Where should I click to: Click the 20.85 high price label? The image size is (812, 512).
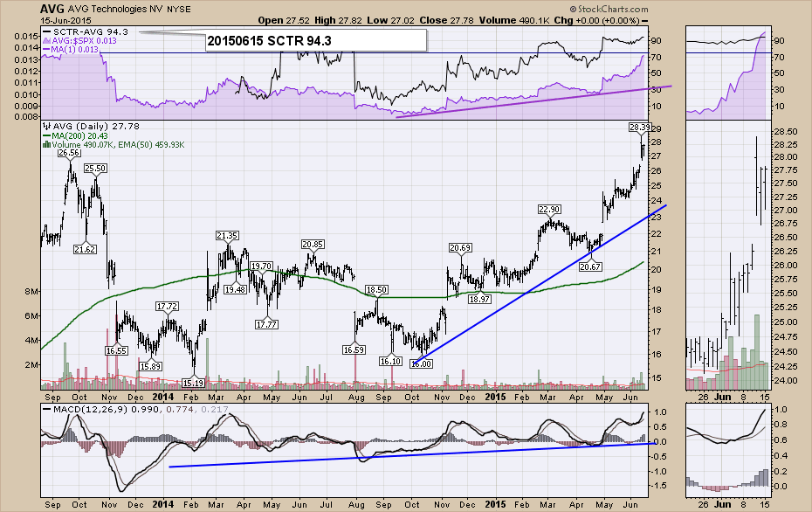click(x=313, y=245)
